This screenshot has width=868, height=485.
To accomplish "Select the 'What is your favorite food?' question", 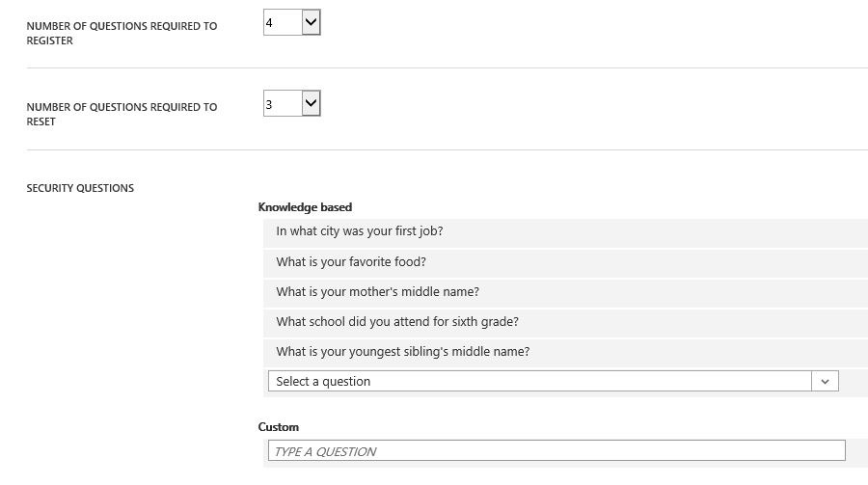I will pyautogui.click(x=351, y=262).
